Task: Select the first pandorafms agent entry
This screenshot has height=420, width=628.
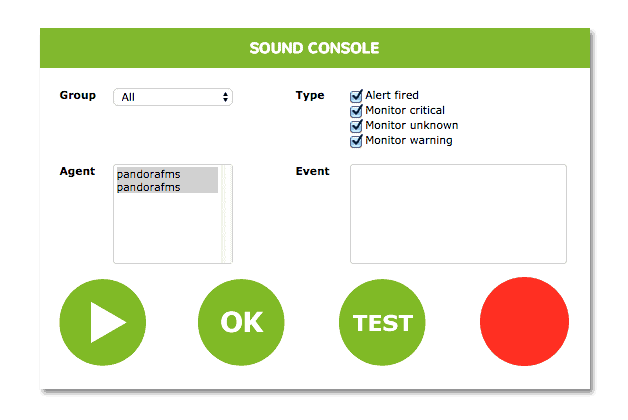Action: [x=167, y=174]
